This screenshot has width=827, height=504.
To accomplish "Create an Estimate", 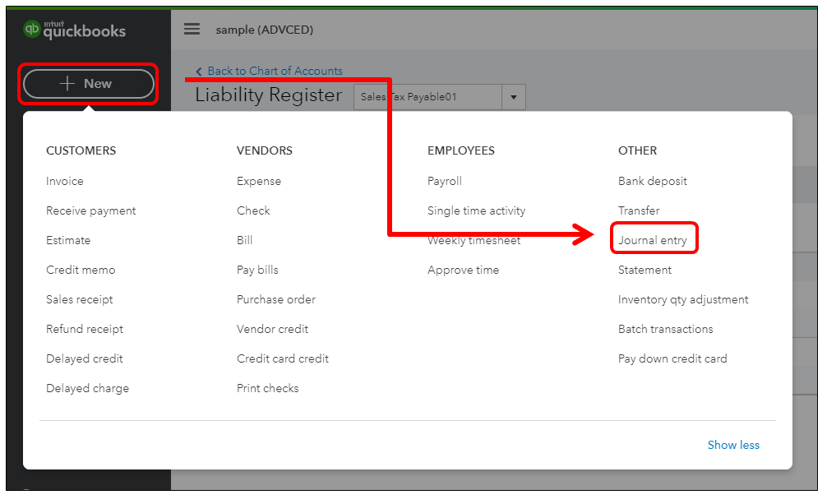I will (x=68, y=240).
